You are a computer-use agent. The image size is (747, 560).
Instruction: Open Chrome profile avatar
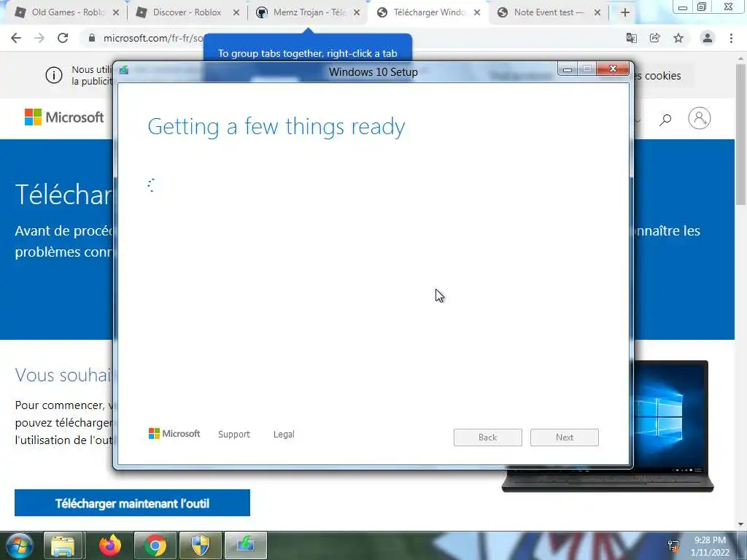pyautogui.click(x=708, y=38)
